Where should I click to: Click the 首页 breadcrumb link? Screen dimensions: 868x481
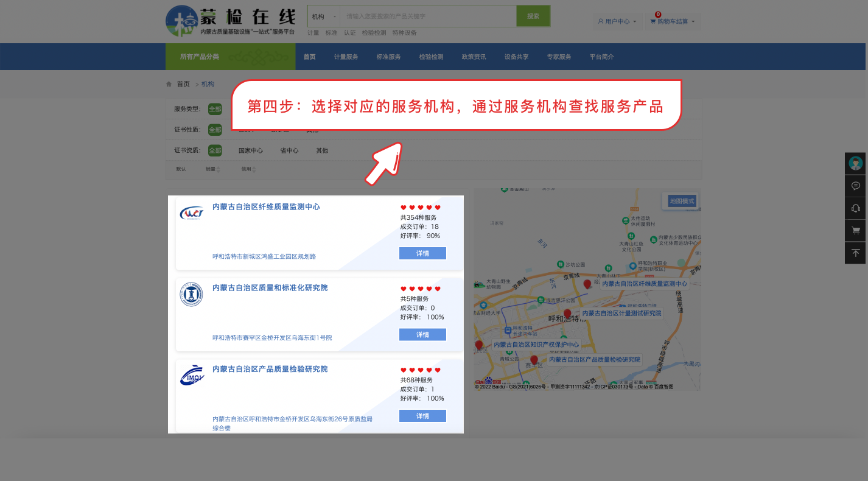[183, 84]
